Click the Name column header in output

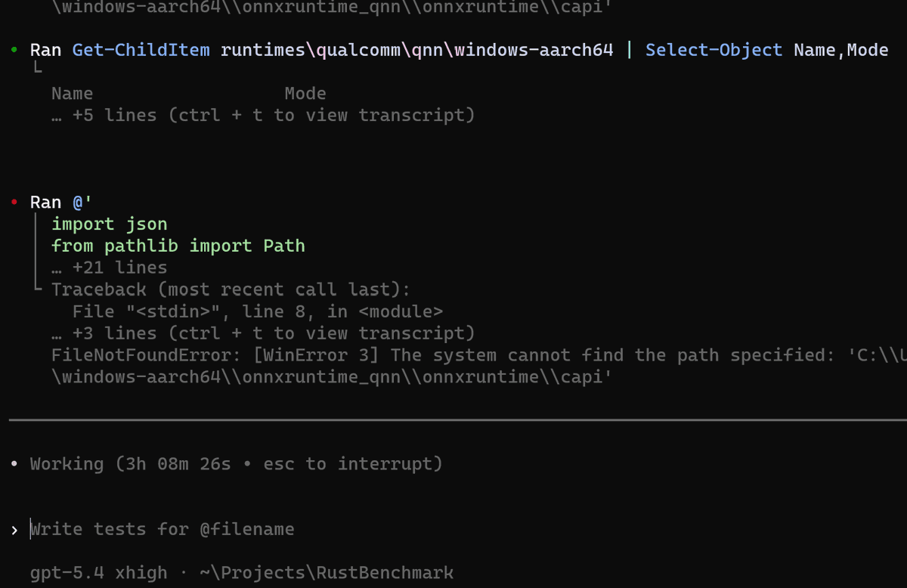[73, 94]
